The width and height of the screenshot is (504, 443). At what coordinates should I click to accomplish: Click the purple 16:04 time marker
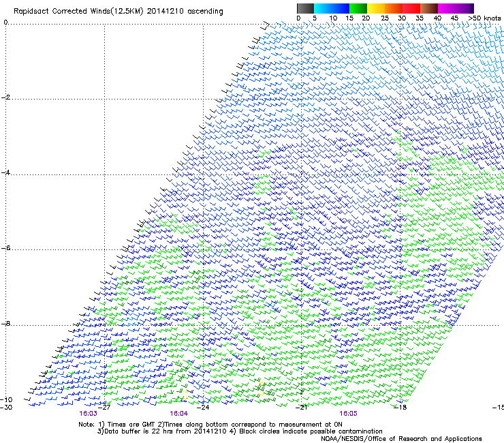click(178, 414)
